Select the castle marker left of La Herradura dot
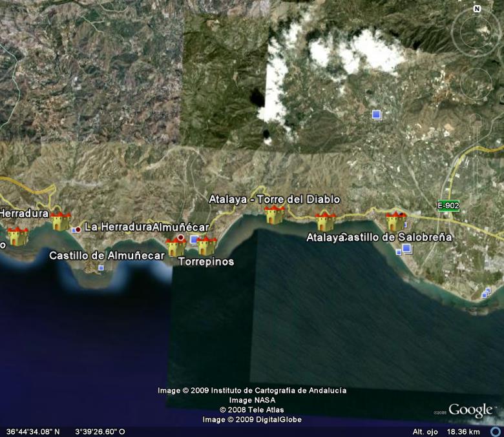This screenshot has height=437, width=504. 61,221
